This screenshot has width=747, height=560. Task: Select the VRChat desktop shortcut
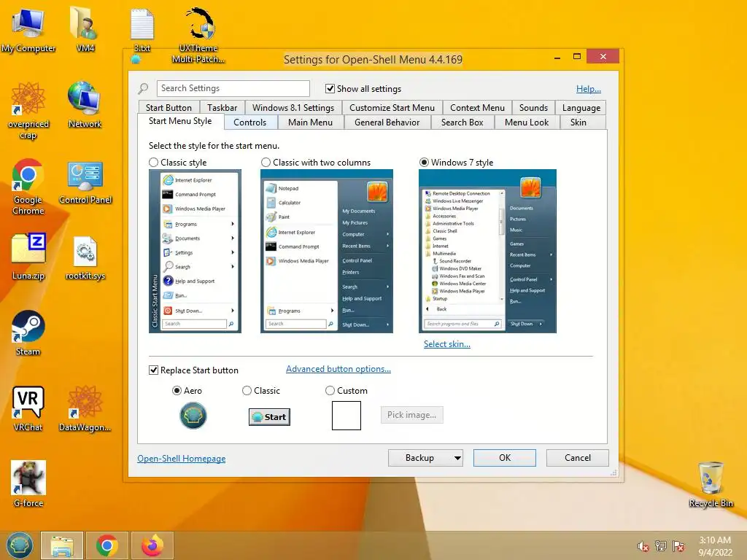coord(28,408)
